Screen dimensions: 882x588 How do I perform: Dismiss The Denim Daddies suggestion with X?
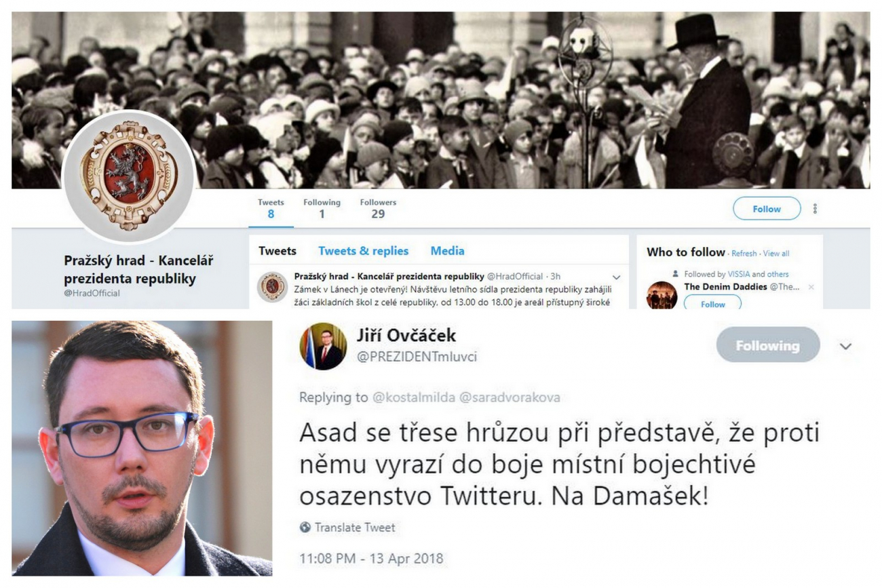point(811,287)
